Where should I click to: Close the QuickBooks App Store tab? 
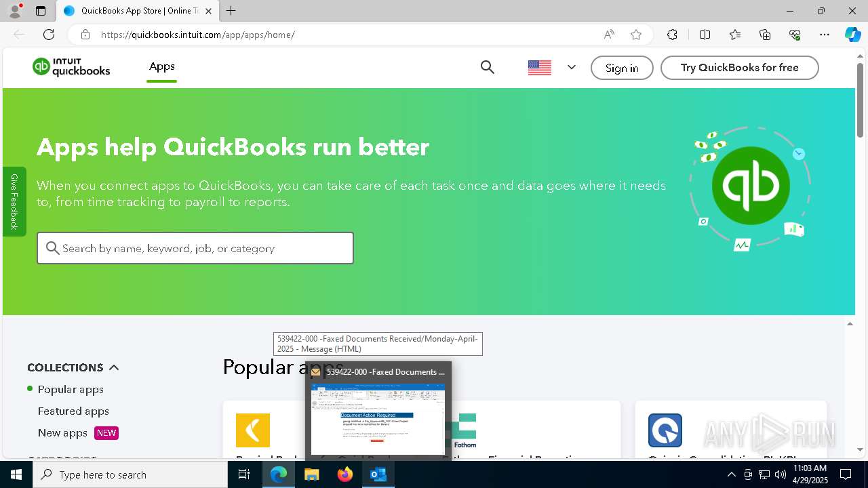tap(208, 11)
